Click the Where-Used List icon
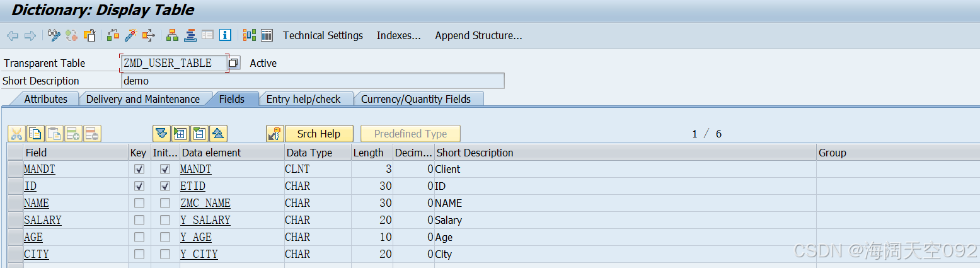 [148, 35]
